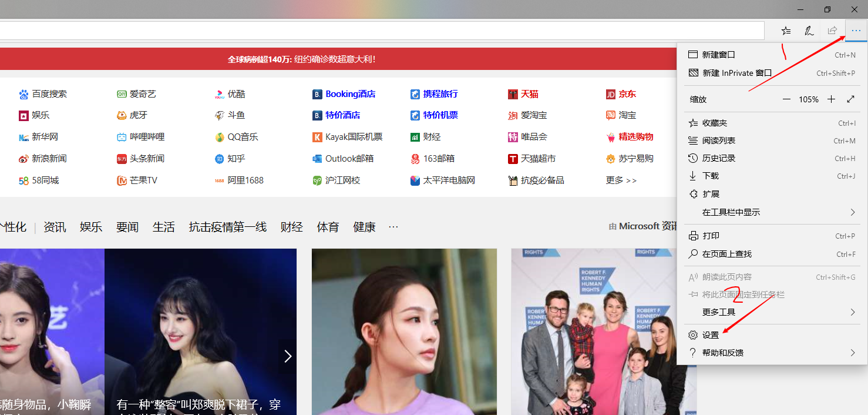Click the Share page icon

click(832, 31)
